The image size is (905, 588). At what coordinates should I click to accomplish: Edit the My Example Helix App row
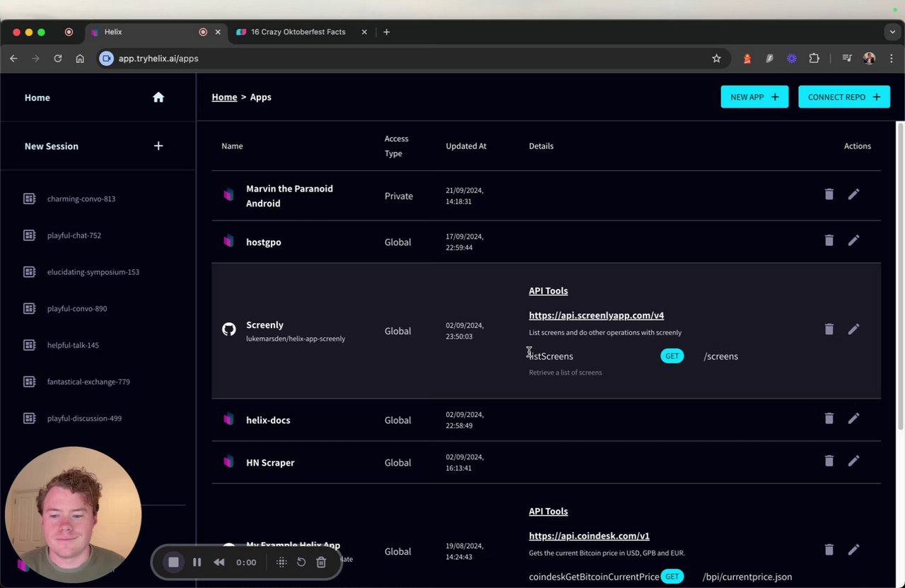click(x=853, y=550)
